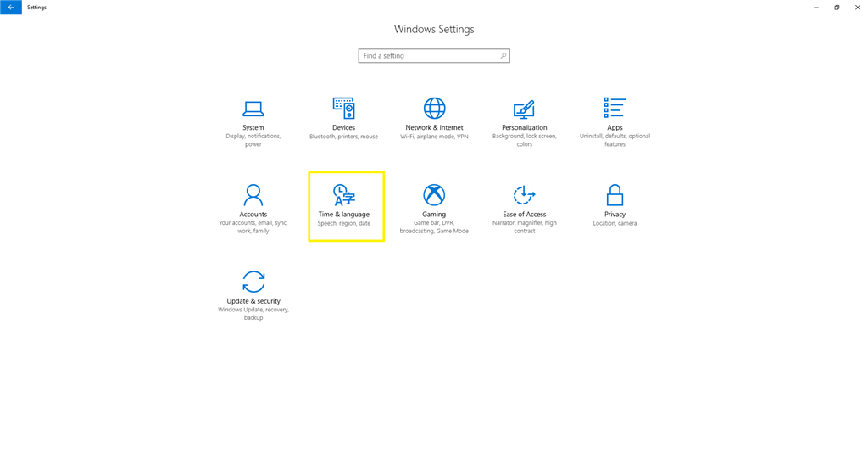Click "Game bar, DVR, broadcasting" description
868x470 pixels.
click(434, 227)
